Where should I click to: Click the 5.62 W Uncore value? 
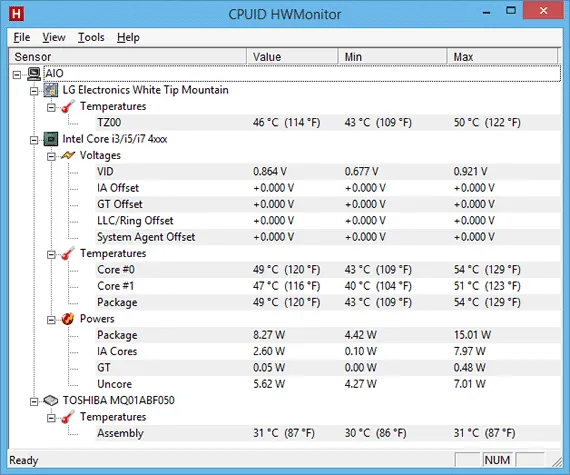(x=269, y=384)
